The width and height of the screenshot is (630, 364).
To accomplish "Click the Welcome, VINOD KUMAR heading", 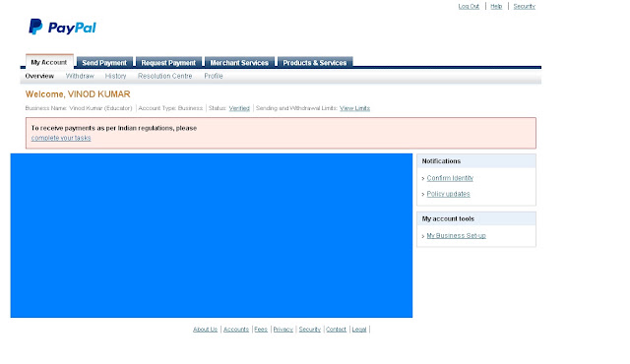I will pos(78,93).
